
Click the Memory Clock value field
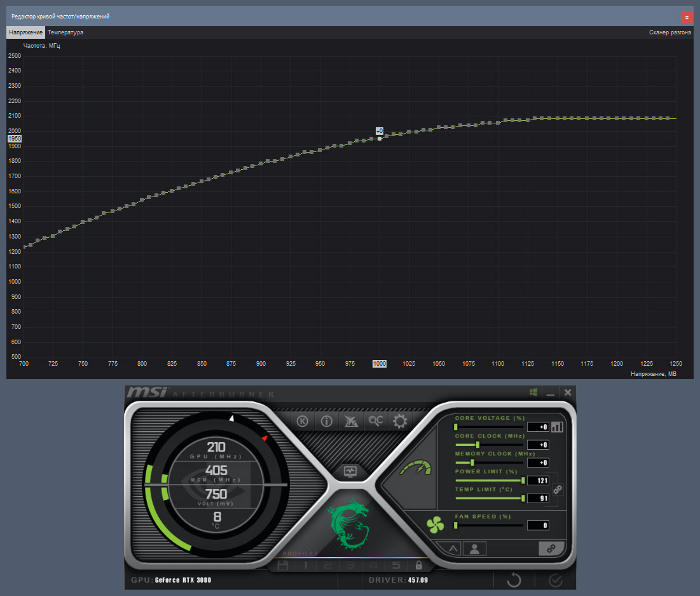click(x=538, y=463)
